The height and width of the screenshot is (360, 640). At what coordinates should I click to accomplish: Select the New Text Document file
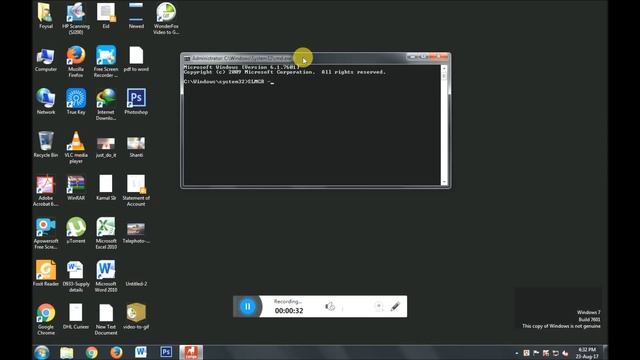tap(106, 319)
